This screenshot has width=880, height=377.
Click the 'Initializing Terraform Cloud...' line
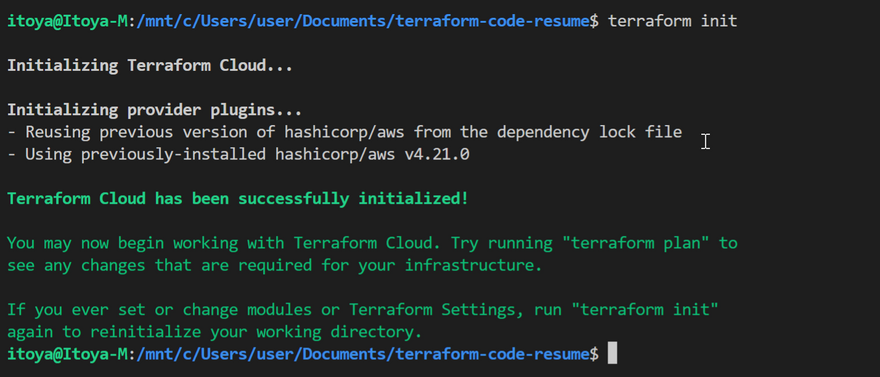point(150,66)
